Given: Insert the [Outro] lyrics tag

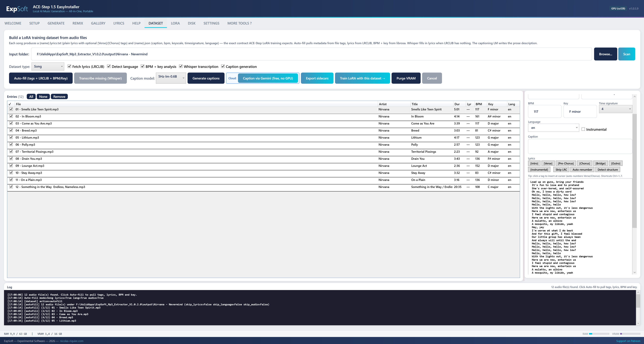Looking at the screenshot, I should point(616,163).
